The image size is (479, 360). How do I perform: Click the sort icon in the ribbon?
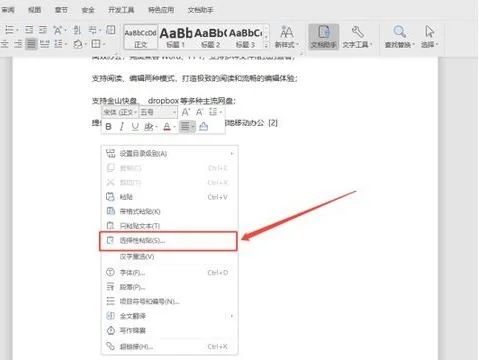click(x=77, y=30)
